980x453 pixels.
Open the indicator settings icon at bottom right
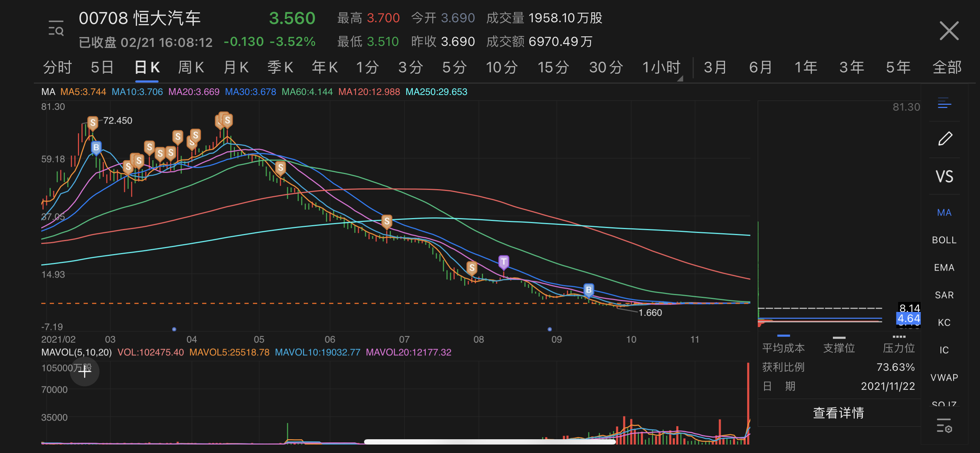pyautogui.click(x=944, y=425)
